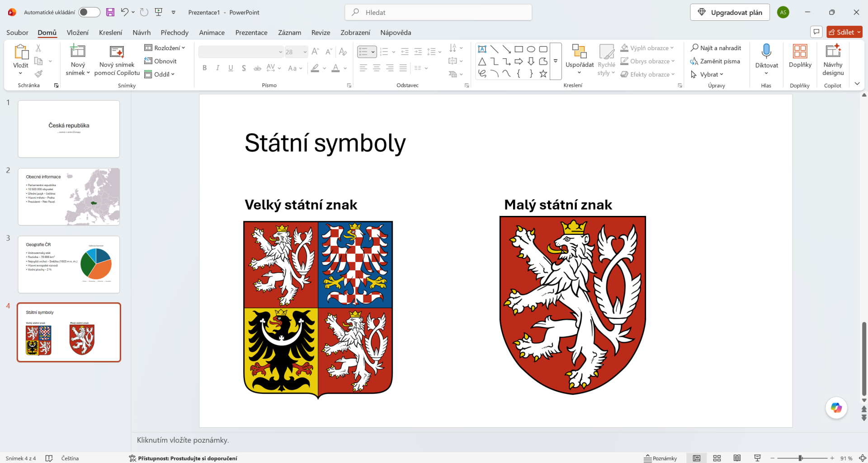Screen dimensions: 868x463
Task: Collapse the ribbon chevron
Action: coord(857,84)
